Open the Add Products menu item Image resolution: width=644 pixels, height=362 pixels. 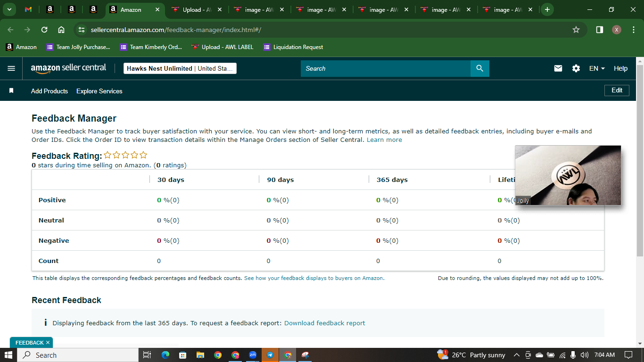pos(50,91)
